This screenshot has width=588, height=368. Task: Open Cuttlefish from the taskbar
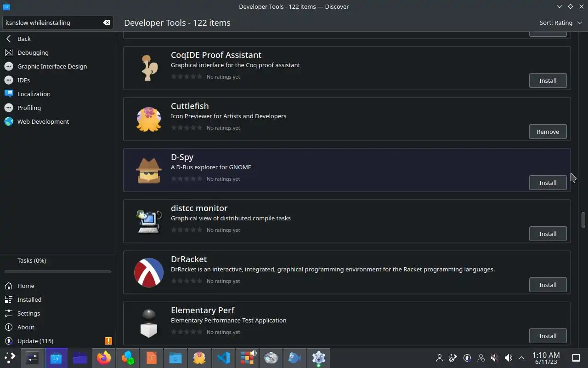pyautogui.click(x=199, y=357)
